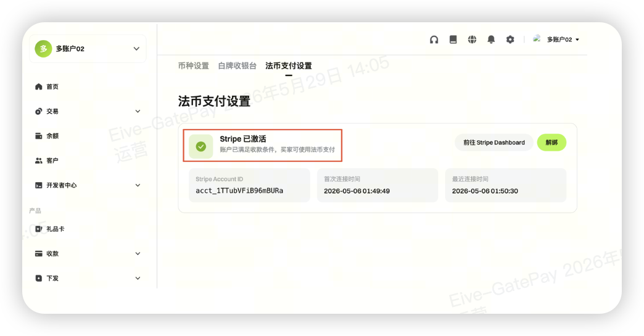
Task: Open the 多账户02 account switcher dropdown
Action: (88, 49)
